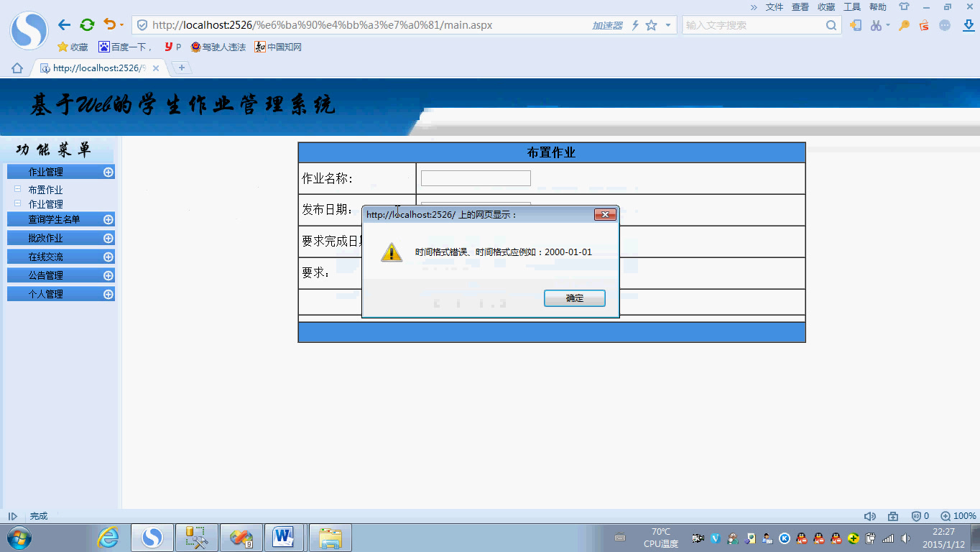The width and height of the screenshot is (980, 552).
Task: Select the screenshot scissors tool
Action: pos(876,26)
